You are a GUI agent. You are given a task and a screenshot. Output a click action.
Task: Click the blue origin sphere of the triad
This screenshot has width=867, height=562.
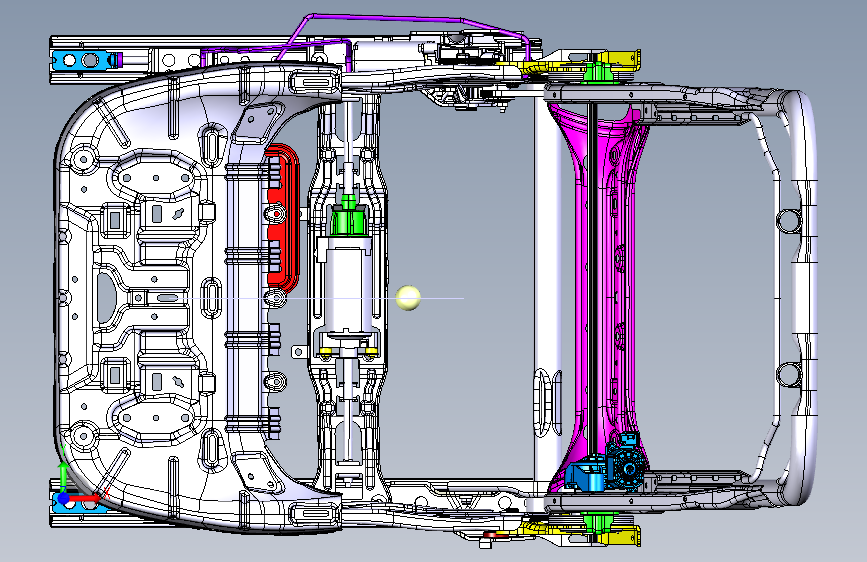[64, 498]
